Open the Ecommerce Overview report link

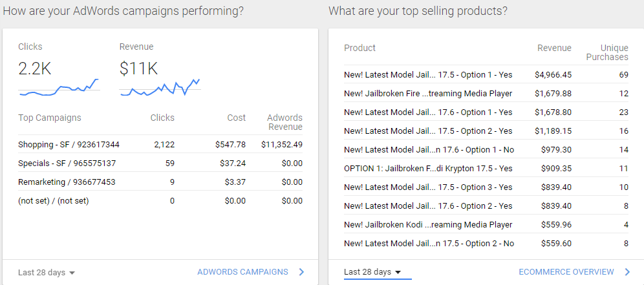[x=566, y=272]
